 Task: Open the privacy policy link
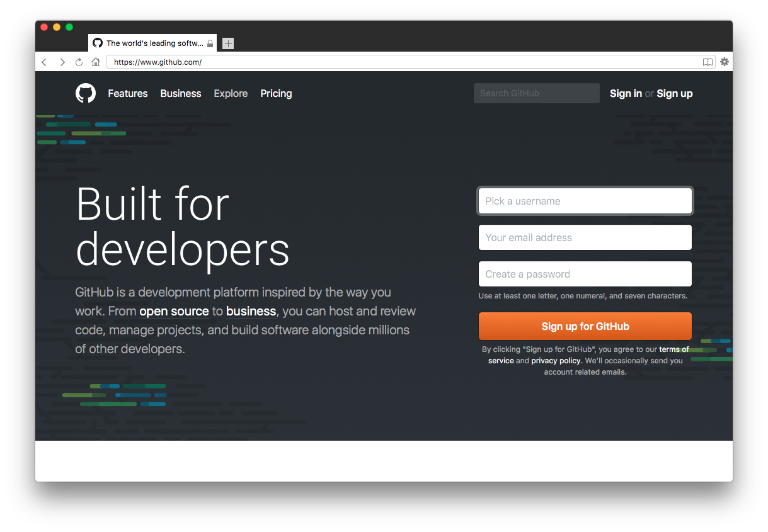(x=556, y=361)
